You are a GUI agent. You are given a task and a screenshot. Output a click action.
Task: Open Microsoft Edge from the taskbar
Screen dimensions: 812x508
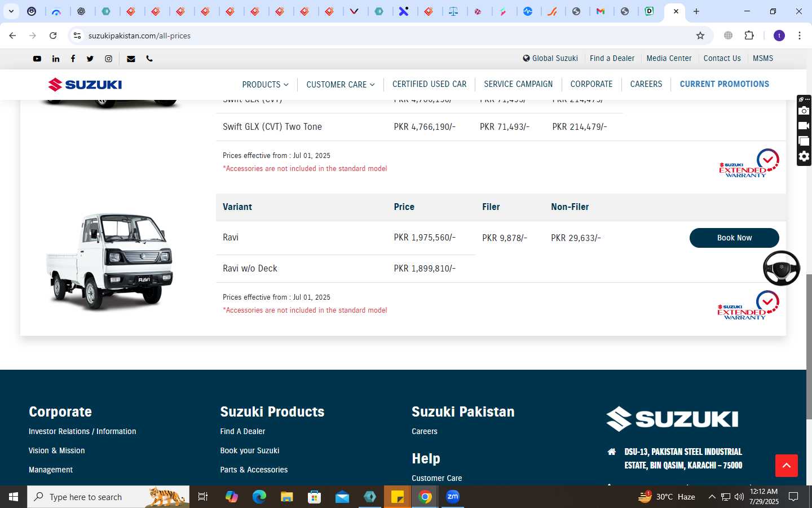point(259,497)
